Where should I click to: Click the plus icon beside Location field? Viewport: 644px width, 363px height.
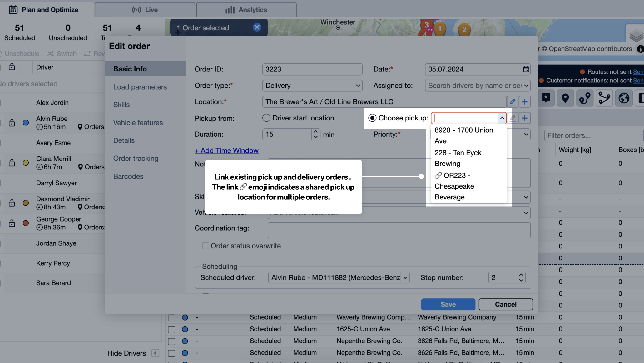525,102
